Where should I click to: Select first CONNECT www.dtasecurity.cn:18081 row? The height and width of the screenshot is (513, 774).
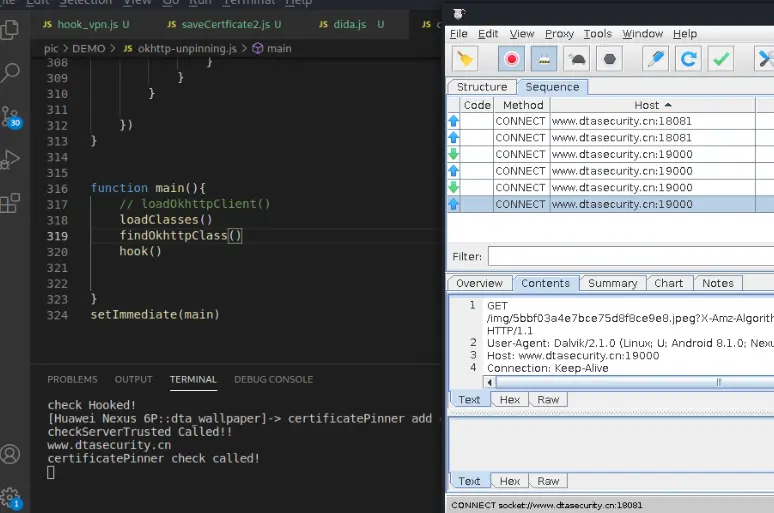tap(610, 121)
